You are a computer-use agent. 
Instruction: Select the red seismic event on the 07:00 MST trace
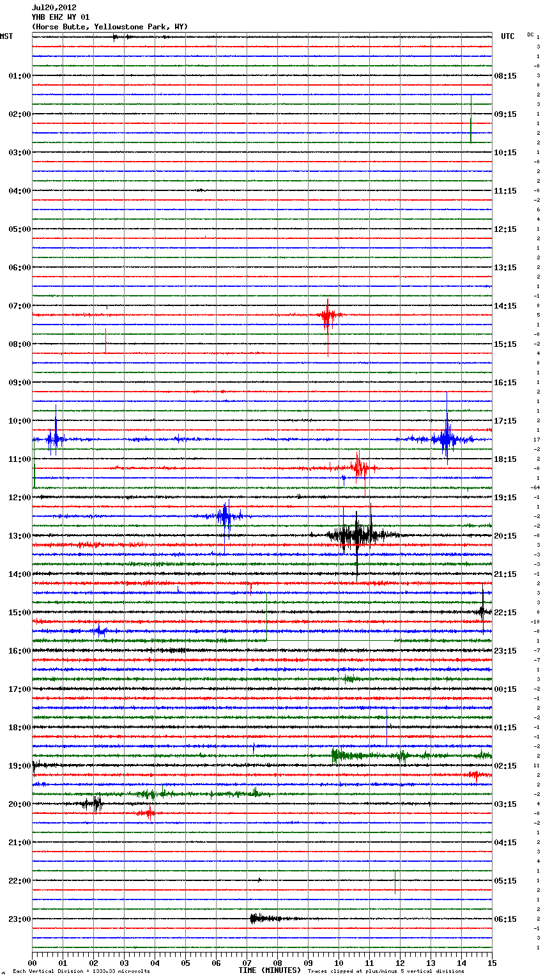tap(327, 315)
